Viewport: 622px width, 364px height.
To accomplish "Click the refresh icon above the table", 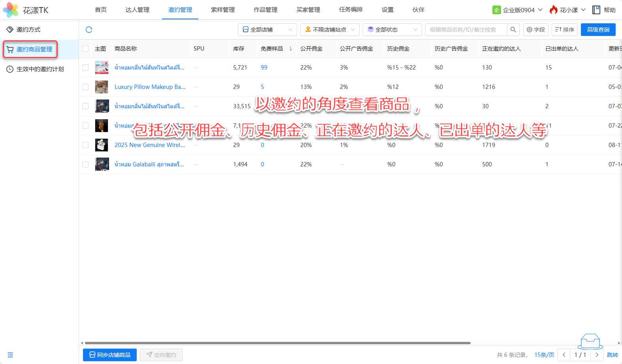I will (89, 30).
